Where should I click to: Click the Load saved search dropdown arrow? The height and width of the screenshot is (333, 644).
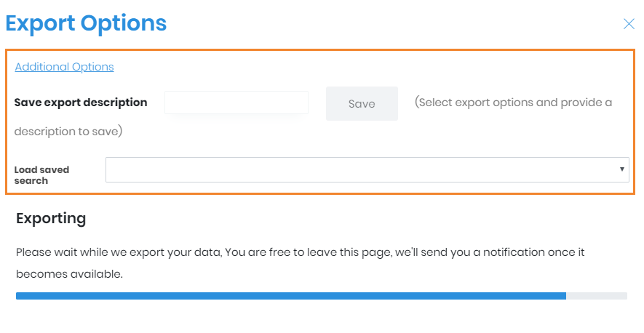622,169
